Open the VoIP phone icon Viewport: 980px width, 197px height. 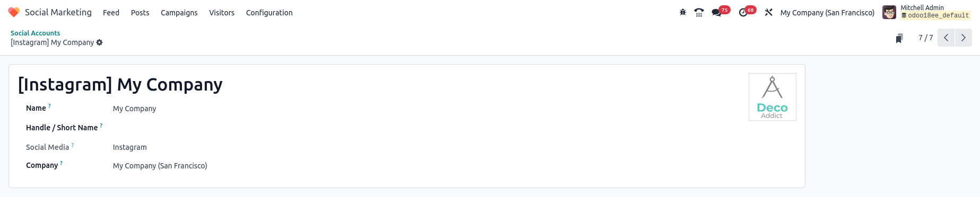(x=699, y=12)
